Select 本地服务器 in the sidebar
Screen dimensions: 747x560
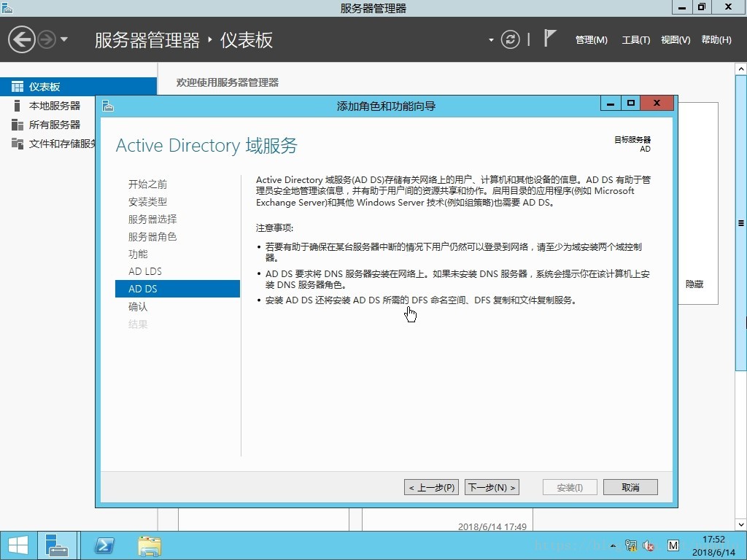54,106
